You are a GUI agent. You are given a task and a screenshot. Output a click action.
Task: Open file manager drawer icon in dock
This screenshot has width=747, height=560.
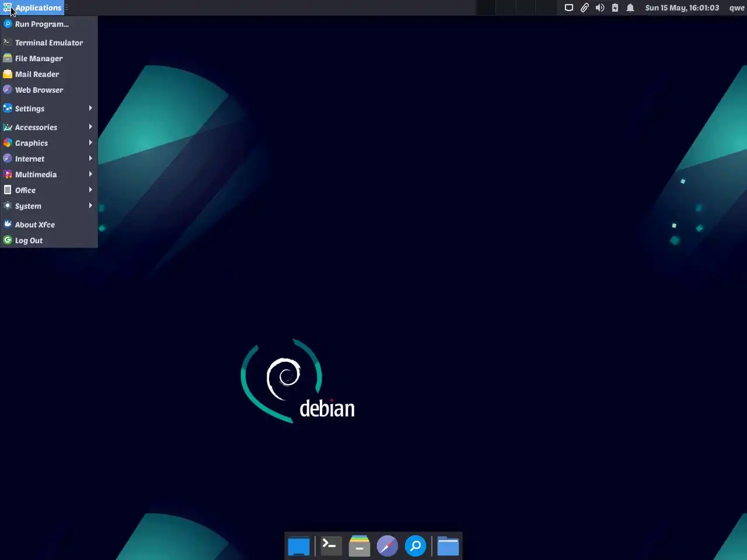(359, 546)
